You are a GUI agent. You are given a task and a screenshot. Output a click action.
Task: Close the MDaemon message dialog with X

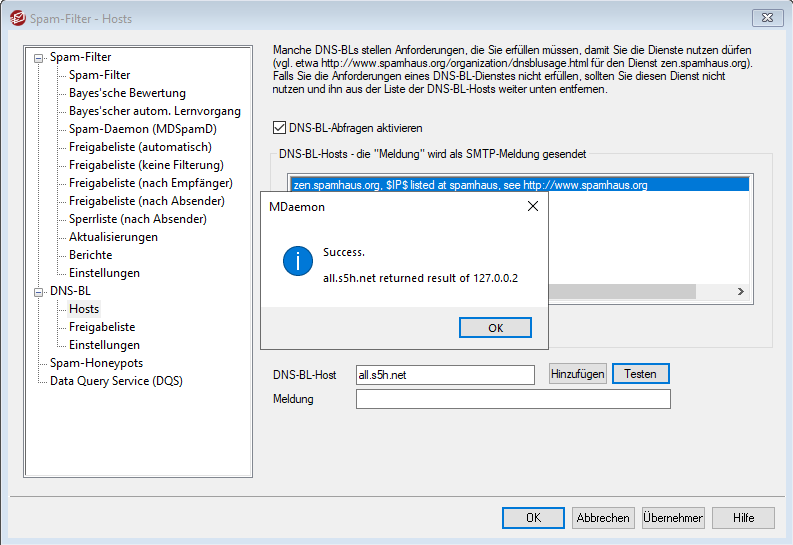point(533,207)
